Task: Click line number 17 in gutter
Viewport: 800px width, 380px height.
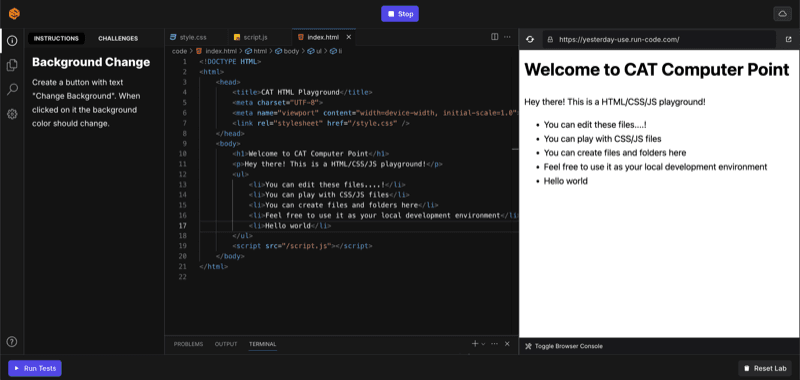Action: pyautogui.click(x=183, y=225)
